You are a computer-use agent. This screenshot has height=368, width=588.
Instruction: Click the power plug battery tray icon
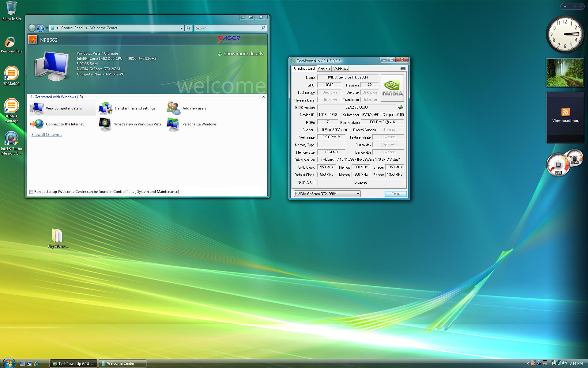tap(553, 363)
